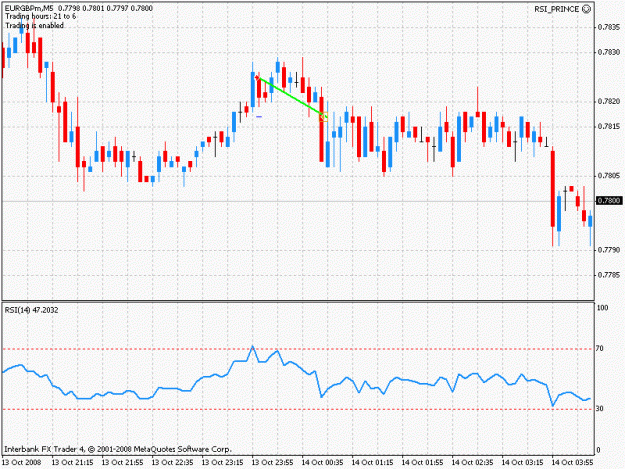Click the orange trade close marker
Viewport: 625px width, 469px height.
[324, 117]
